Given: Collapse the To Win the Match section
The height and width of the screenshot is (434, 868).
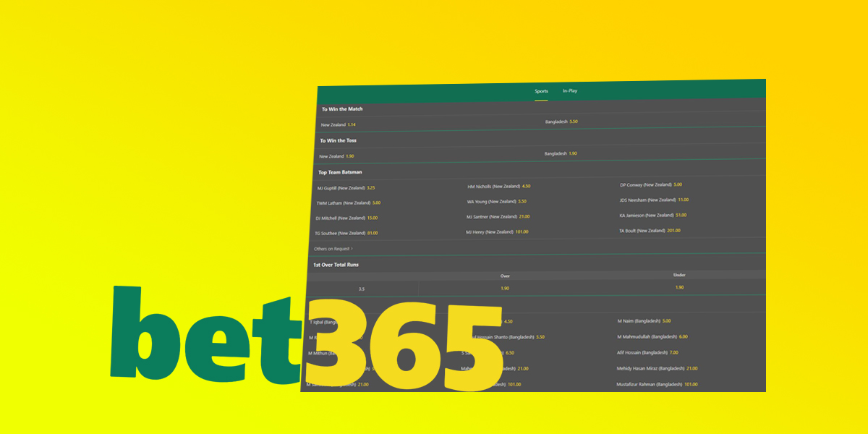Looking at the screenshot, I should [342, 109].
